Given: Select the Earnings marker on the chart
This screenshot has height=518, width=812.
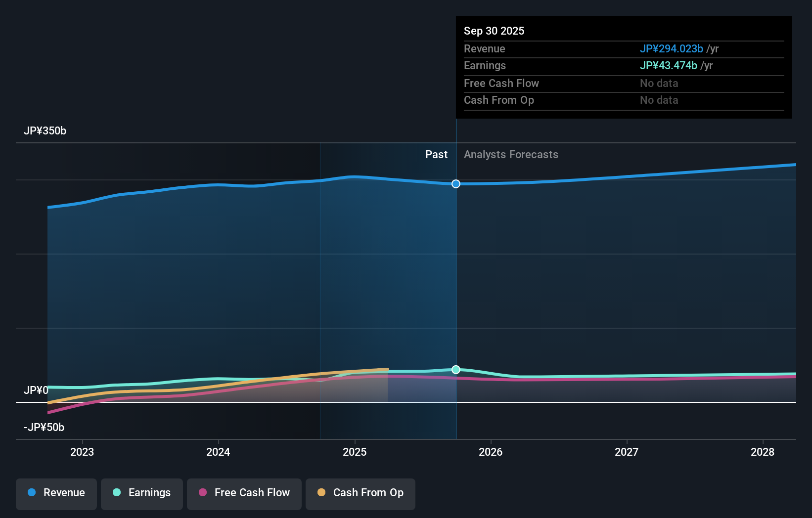Looking at the screenshot, I should tap(455, 369).
